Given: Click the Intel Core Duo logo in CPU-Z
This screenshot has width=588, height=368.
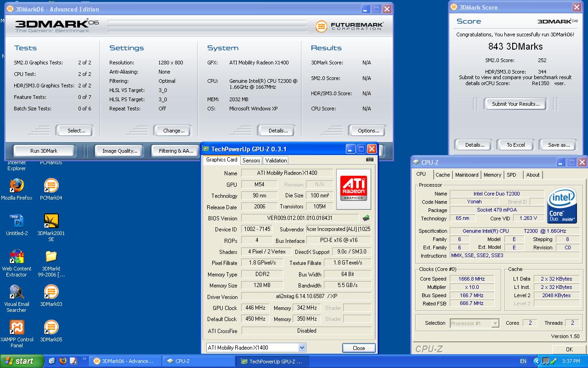Looking at the screenshot, I should [x=562, y=206].
